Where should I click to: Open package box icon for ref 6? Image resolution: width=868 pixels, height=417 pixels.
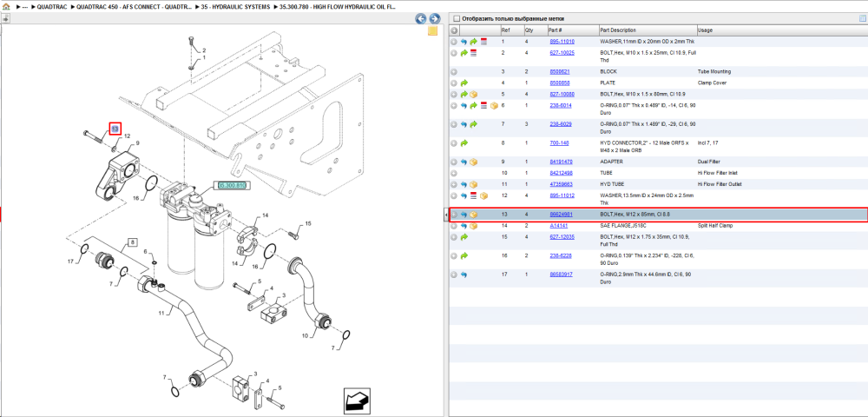pos(494,105)
